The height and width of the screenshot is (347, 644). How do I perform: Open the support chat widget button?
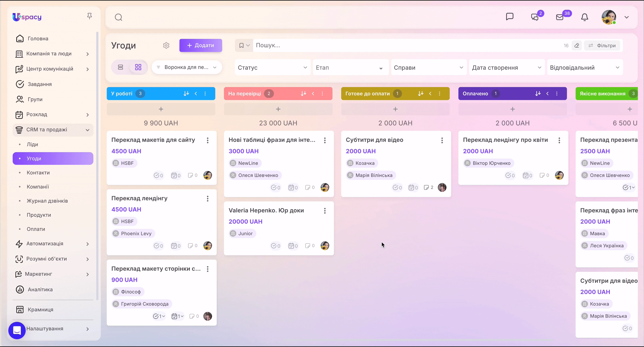pos(17,330)
